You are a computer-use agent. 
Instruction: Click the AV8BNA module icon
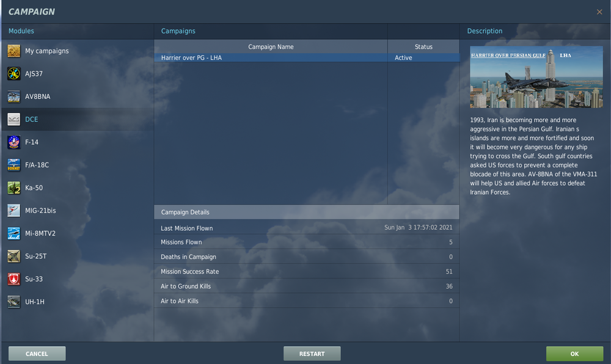coord(13,96)
